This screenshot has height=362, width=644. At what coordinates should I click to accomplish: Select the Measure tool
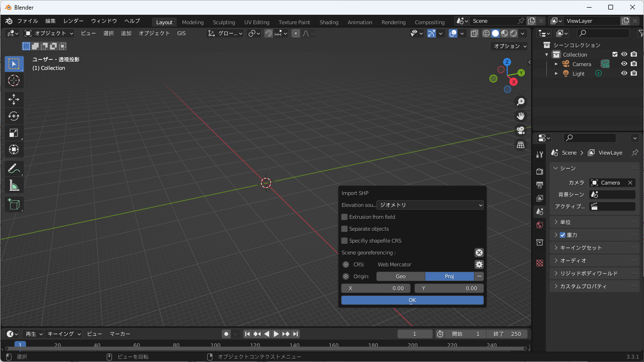click(x=14, y=185)
